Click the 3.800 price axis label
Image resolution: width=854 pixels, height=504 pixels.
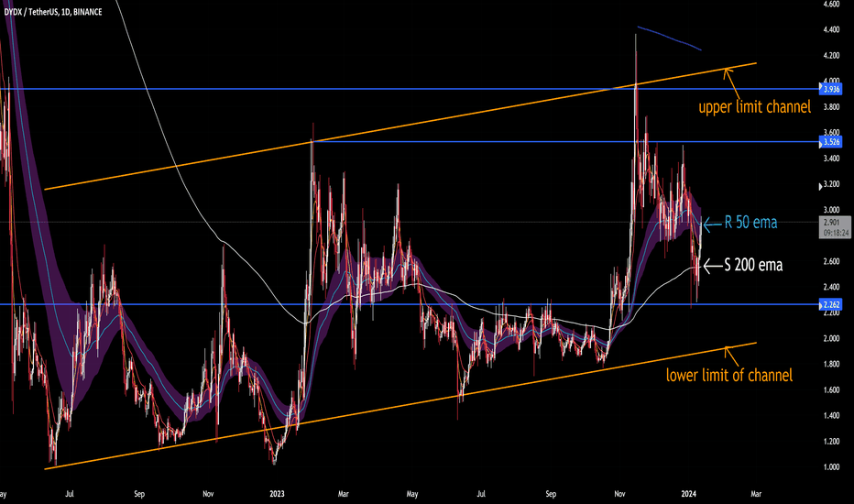pyautogui.click(x=831, y=107)
